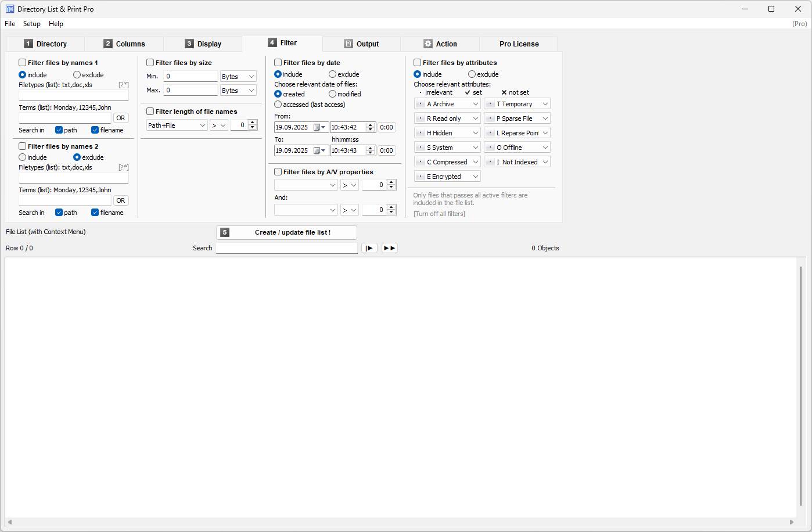Open the comparison operator dropdown for filename length
This screenshot has height=532, width=812.
(219, 125)
